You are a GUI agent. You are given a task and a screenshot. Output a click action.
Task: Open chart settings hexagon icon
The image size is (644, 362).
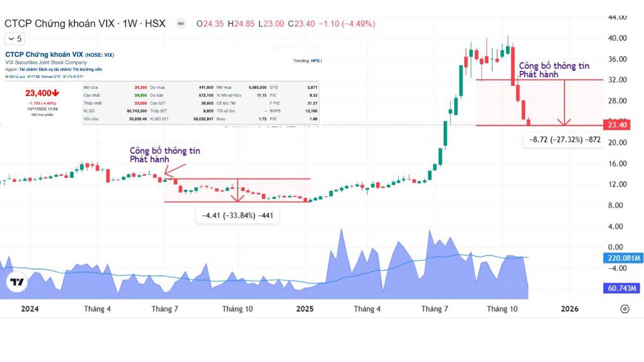[x=624, y=309]
